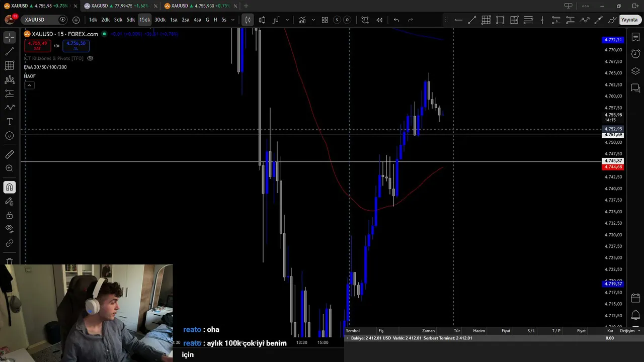Activate the zoom in tool

(x=10, y=168)
